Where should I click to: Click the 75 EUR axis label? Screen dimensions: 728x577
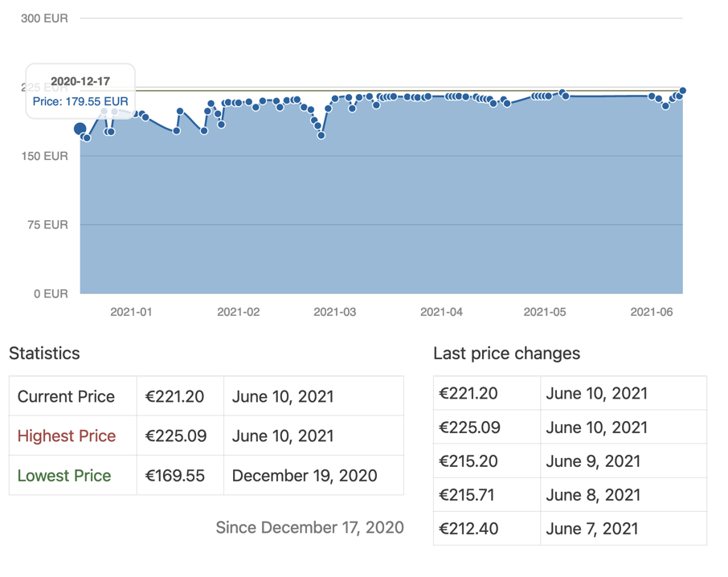[48, 225]
